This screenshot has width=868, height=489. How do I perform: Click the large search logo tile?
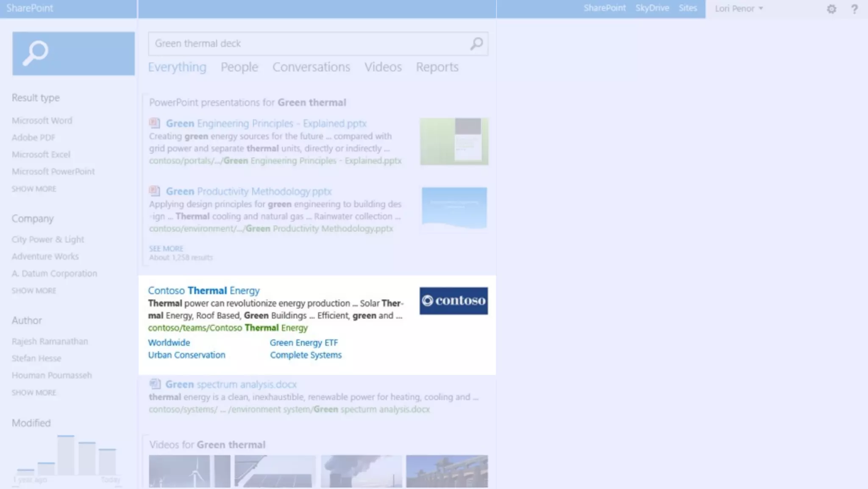click(x=73, y=53)
